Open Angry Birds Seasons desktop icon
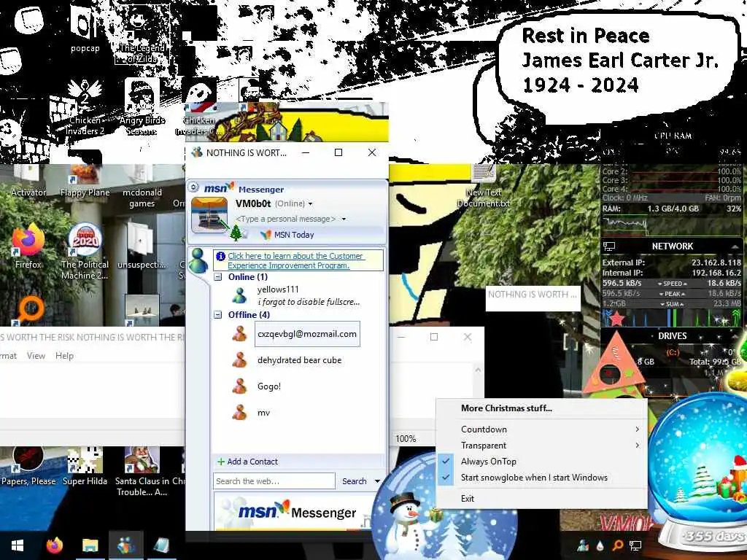Screen dimensions: 747x560 tap(142, 107)
